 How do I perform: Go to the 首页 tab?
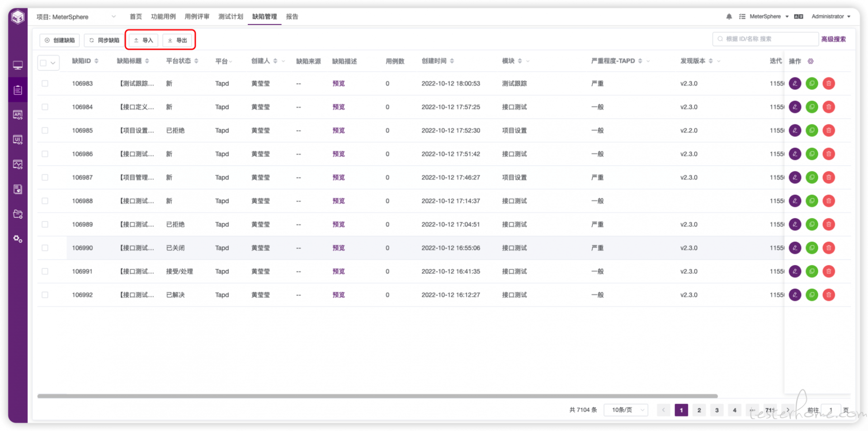pyautogui.click(x=136, y=17)
